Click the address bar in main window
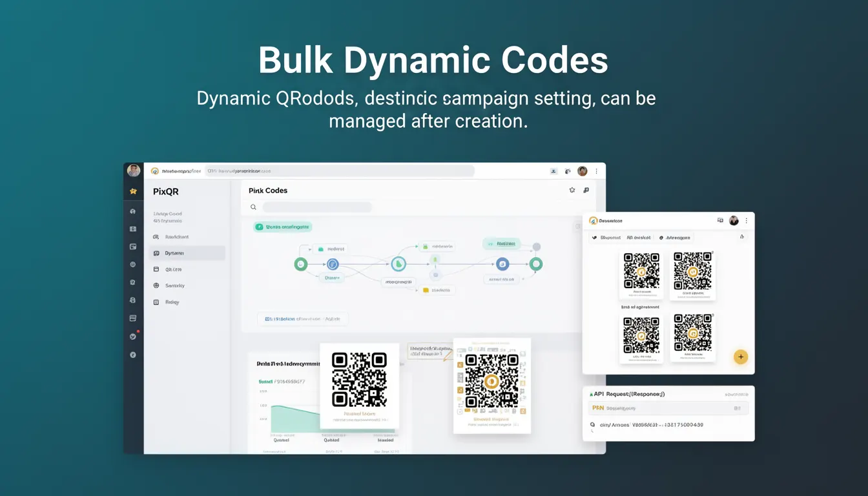This screenshot has width=868, height=496. coord(340,171)
